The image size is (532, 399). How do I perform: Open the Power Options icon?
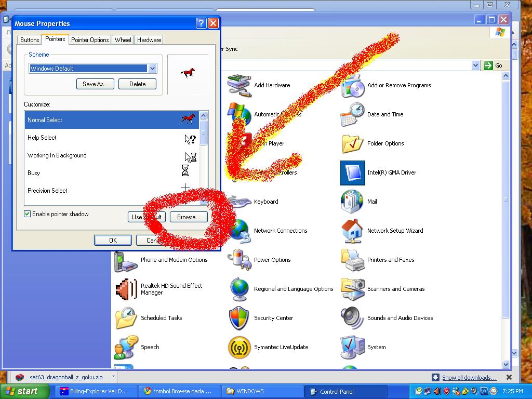point(239,260)
